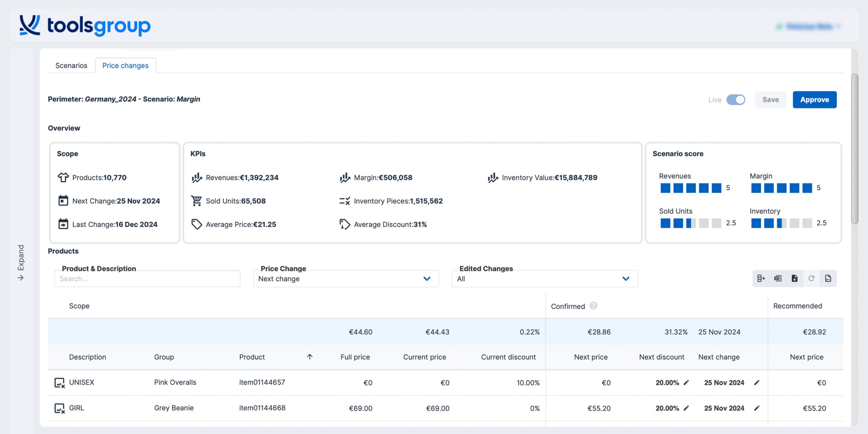The height and width of the screenshot is (434, 868).
Task: Click the Average Discount 31% value
Action: (420, 224)
